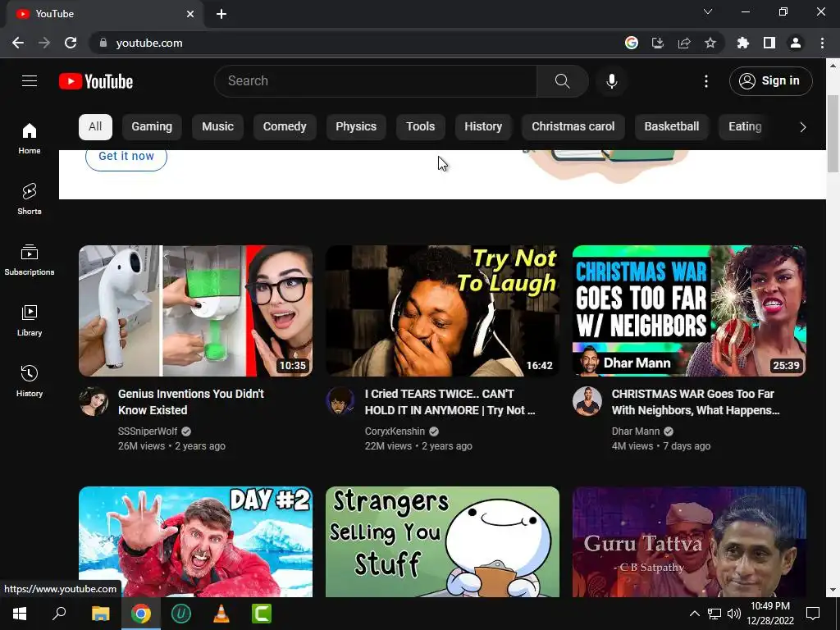Click the search magnifier button
The image size is (840, 630).
tap(562, 81)
